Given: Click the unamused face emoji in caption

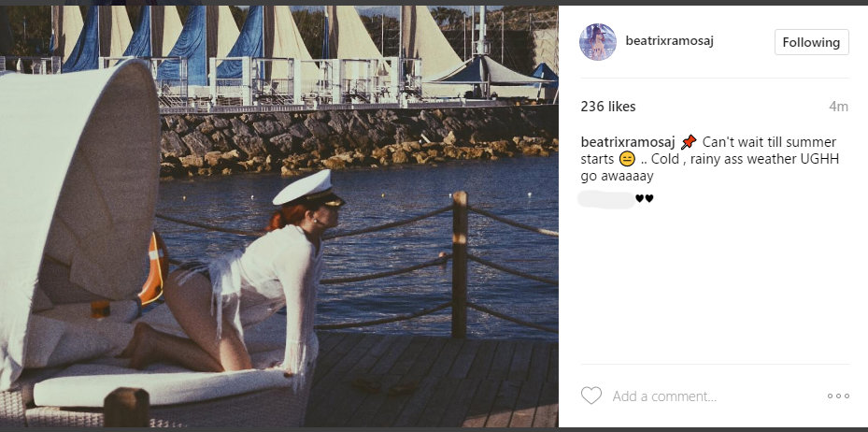Looking at the screenshot, I should pyautogui.click(x=628, y=159).
